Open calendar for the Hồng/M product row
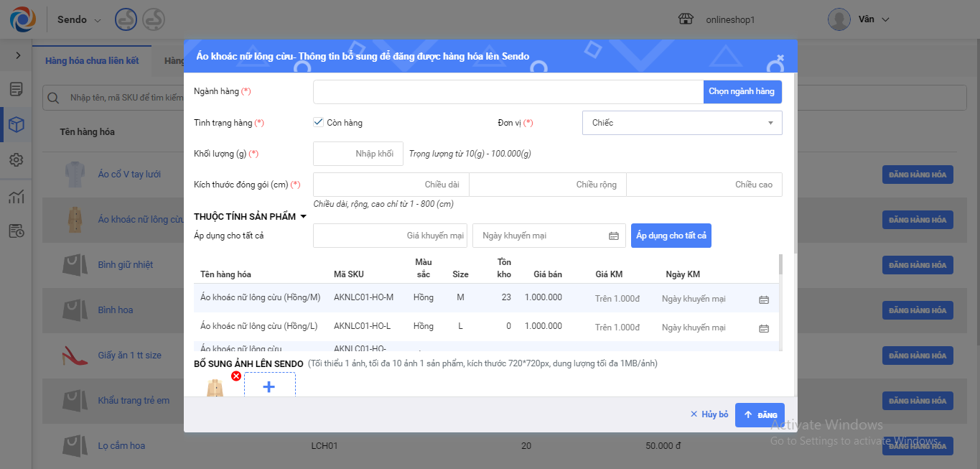 click(x=764, y=299)
